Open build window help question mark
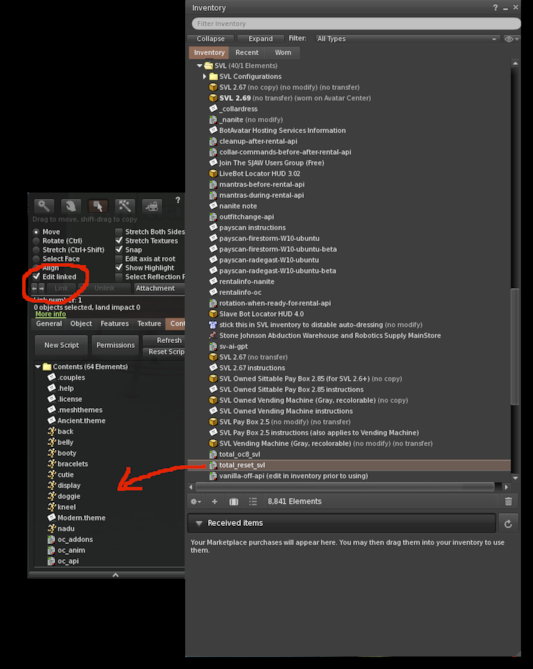 click(x=178, y=200)
